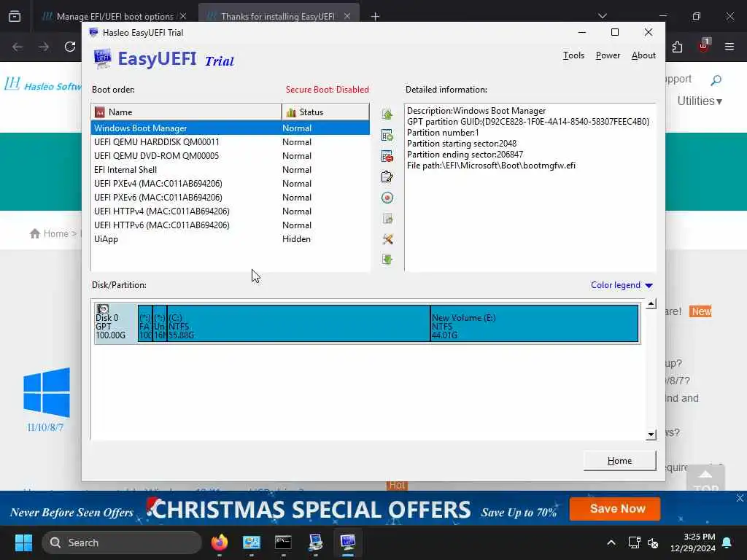Switch to Thanks for installing EasyUEFI tab
This screenshot has height=560, width=747.
point(279,16)
